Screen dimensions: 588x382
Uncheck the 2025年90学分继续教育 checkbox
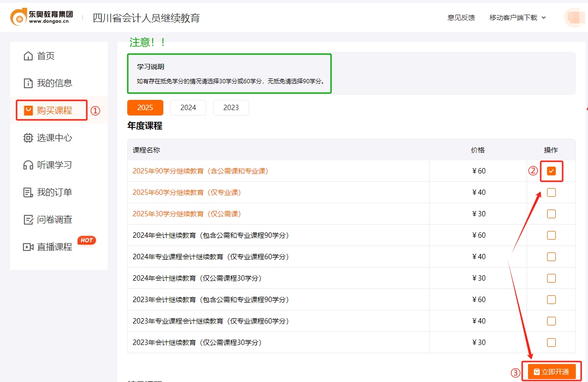click(551, 171)
